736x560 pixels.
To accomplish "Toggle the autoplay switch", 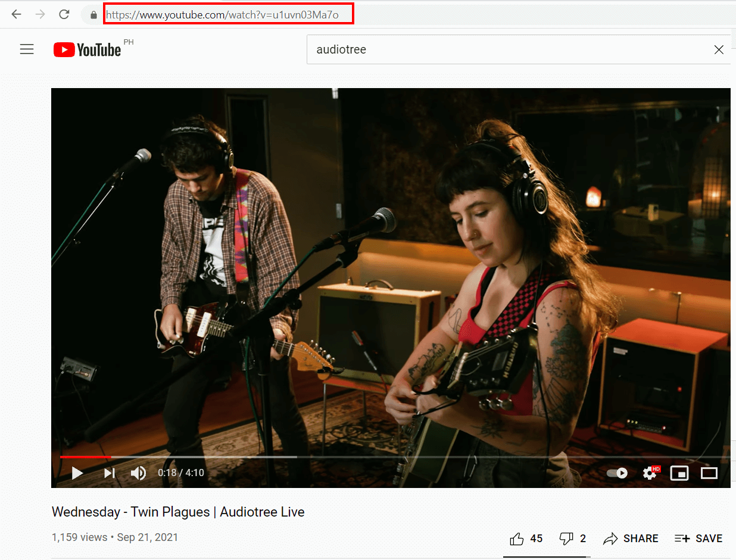I will [617, 473].
